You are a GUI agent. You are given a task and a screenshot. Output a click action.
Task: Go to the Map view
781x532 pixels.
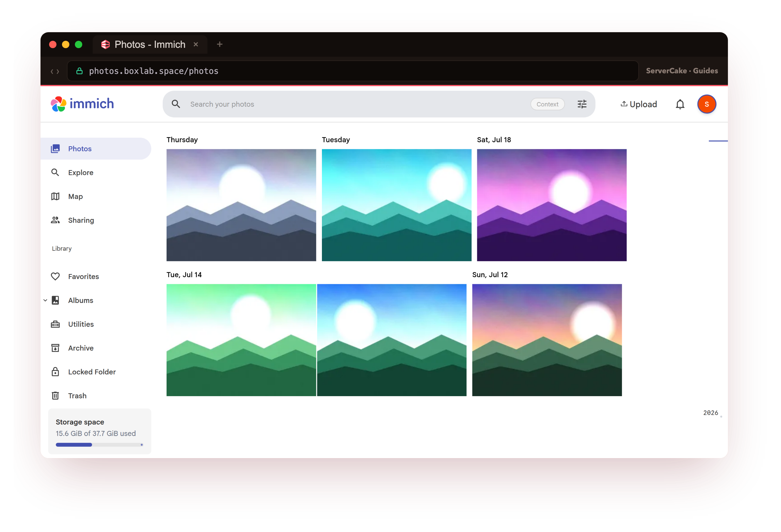pos(96,197)
